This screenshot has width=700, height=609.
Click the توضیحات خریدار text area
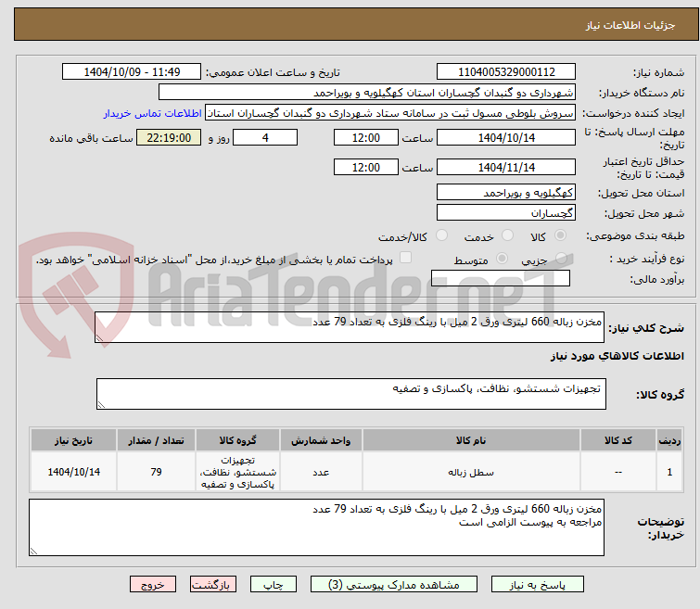pos(316,527)
